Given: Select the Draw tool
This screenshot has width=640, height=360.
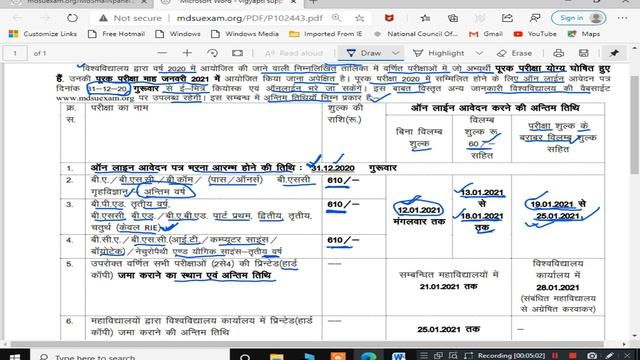Looking at the screenshot, I should tap(364, 53).
